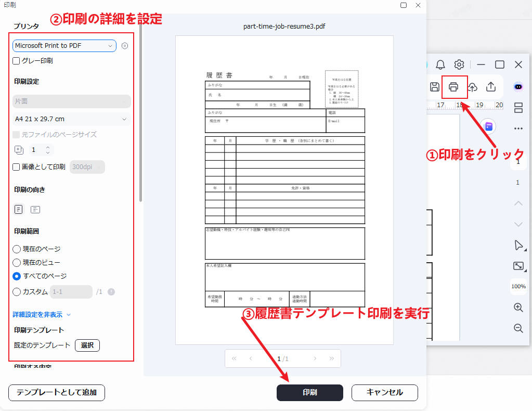Click the Export/Share icon in the toolbar
Screen dimensions: 532x411
[x=490, y=87]
